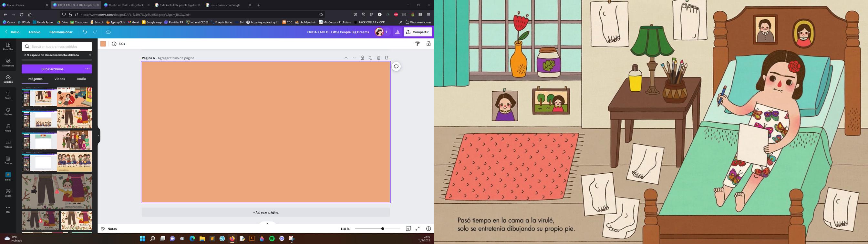Viewport: 868px width, 244px height.
Task: Click the zoom slider handle
Action: click(x=382, y=229)
